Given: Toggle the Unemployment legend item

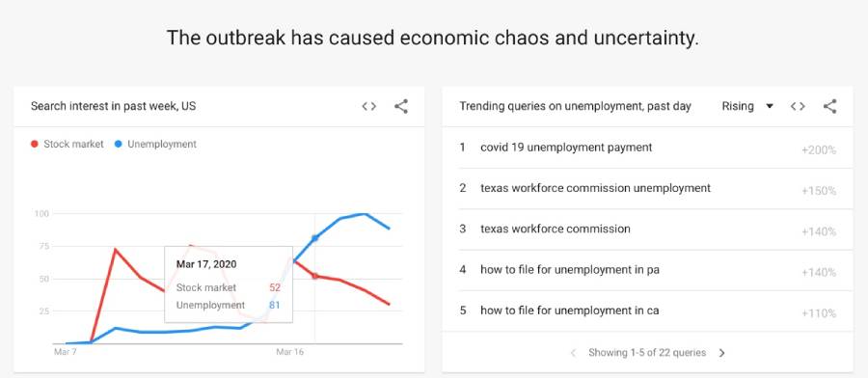Looking at the screenshot, I should (x=155, y=144).
